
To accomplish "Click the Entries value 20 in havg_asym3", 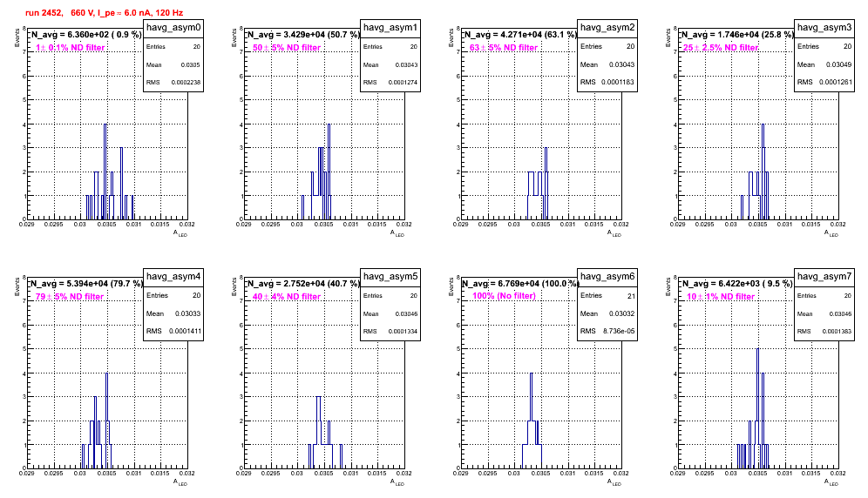I will tap(847, 46).
